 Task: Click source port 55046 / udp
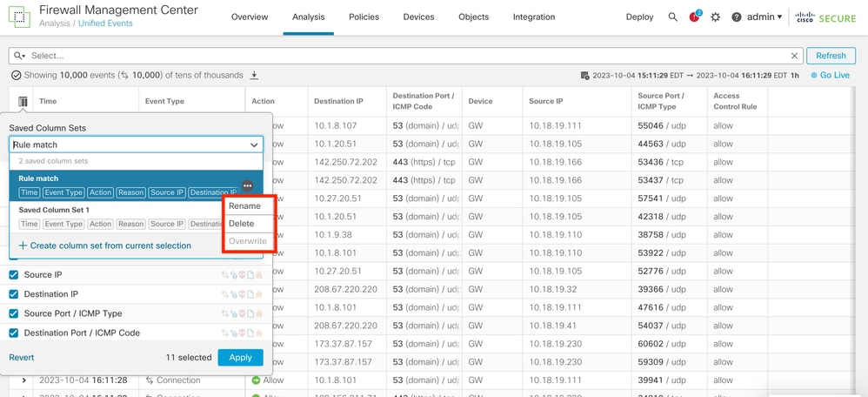tap(662, 126)
